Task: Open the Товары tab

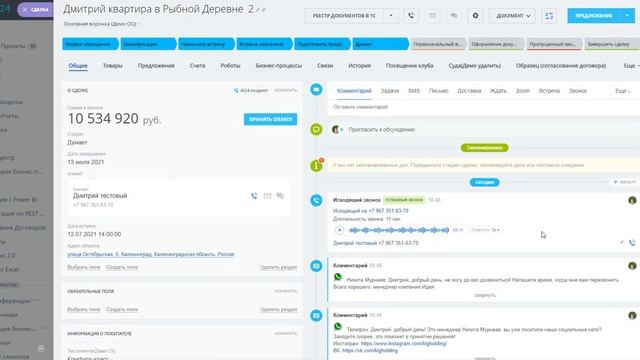Action: (112, 66)
